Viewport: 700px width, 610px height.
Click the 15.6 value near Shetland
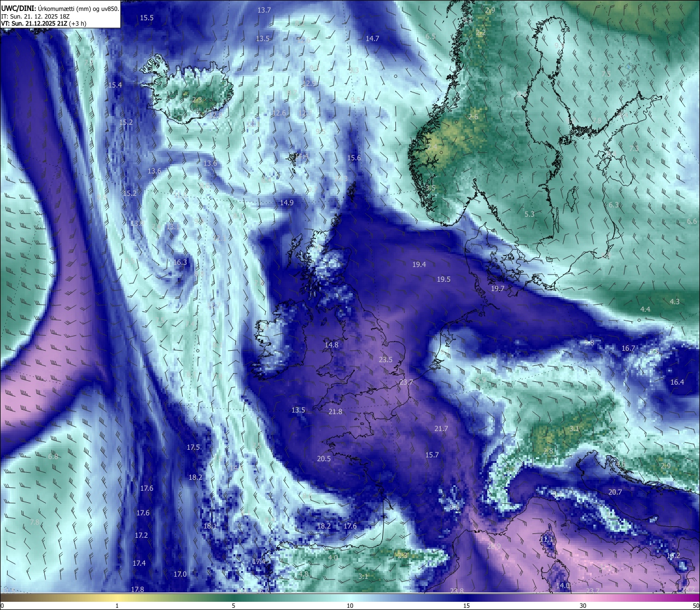354,158
